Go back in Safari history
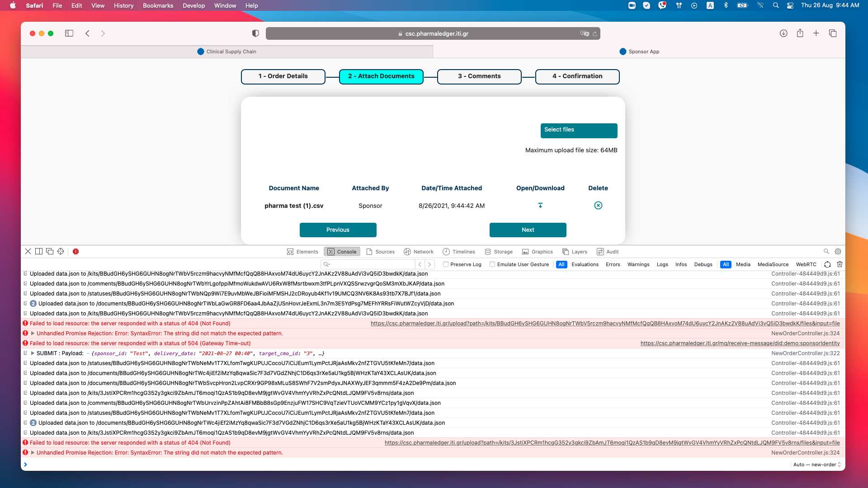 point(88,33)
